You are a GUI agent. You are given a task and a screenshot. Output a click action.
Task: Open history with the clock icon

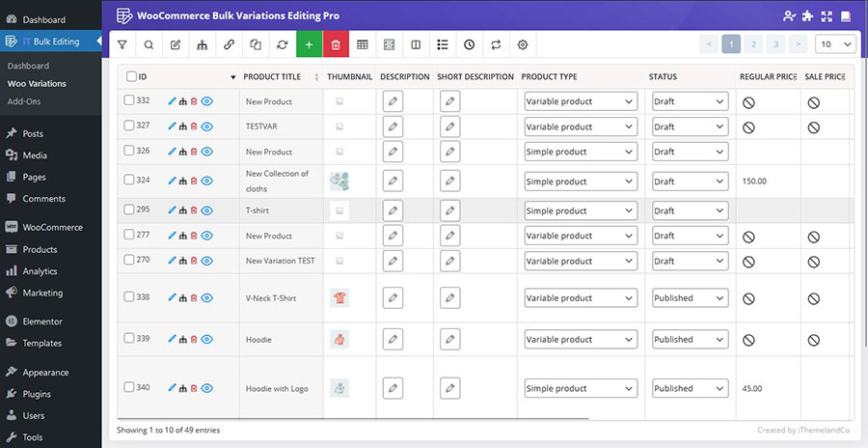tap(470, 45)
